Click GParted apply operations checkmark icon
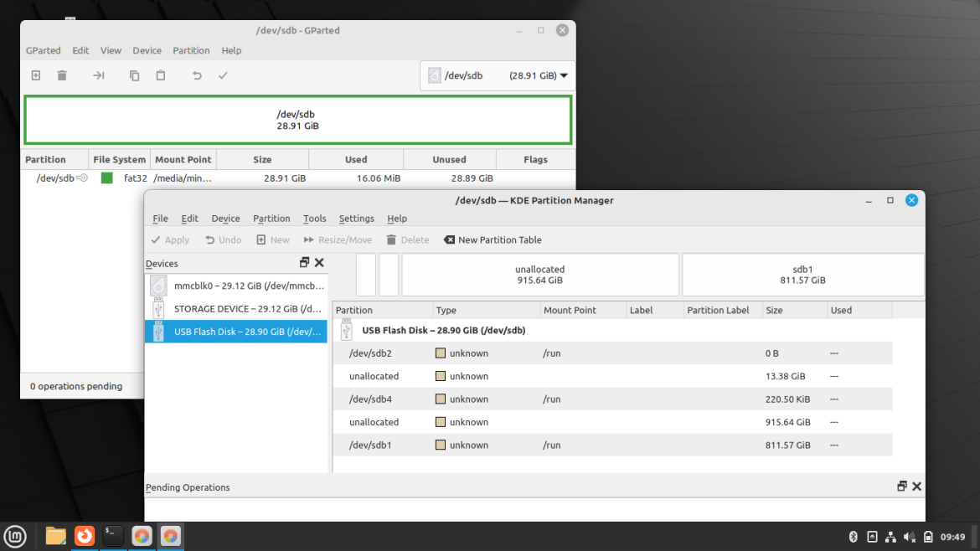This screenshot has height=551, width=980. pyautogui.click(x=223, y=75)
